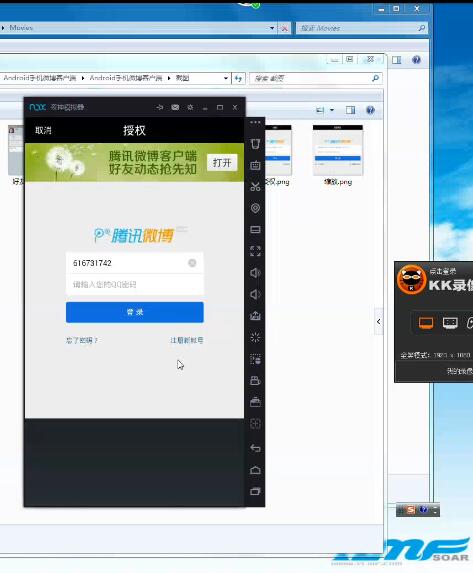Image resolution: width=473 pixels, height=573 pixels.
Task: Clear the QQ number field with the X icon
Action: click(192, 263)
